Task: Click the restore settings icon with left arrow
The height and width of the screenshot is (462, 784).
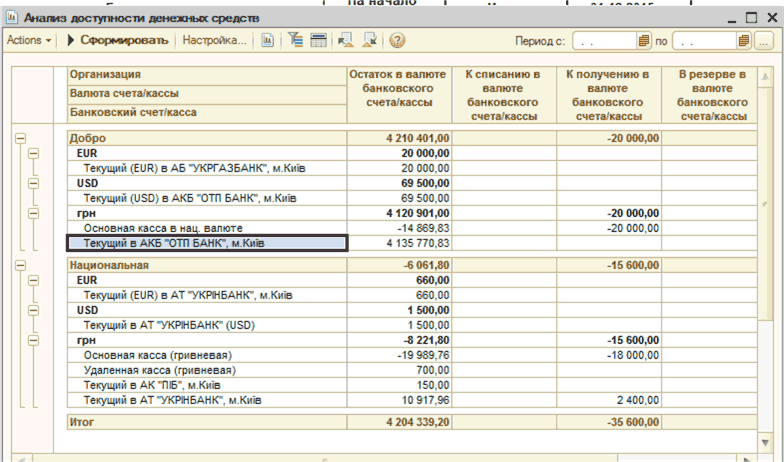Action: coord(346,41)
